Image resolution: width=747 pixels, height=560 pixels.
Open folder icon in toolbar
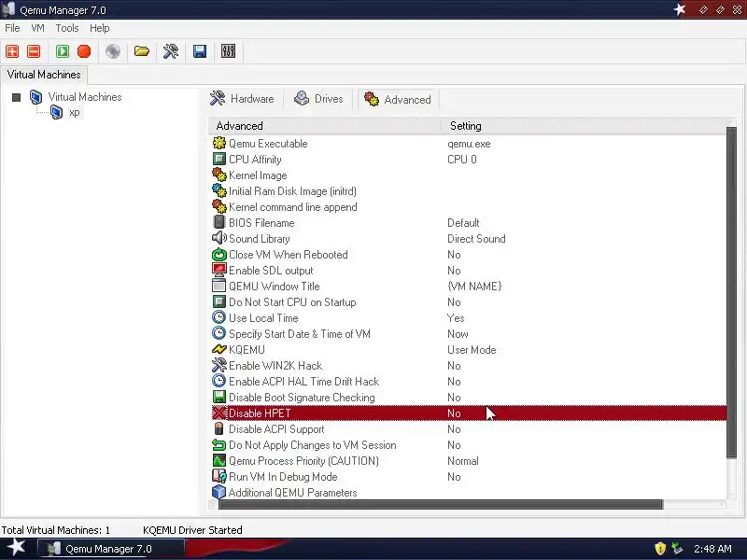tap(142, 51)
